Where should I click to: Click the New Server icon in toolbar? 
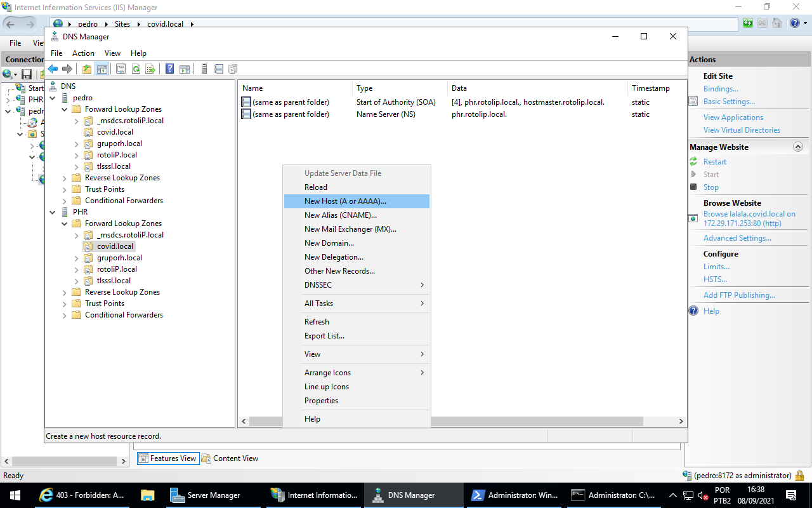coord(204,69)
